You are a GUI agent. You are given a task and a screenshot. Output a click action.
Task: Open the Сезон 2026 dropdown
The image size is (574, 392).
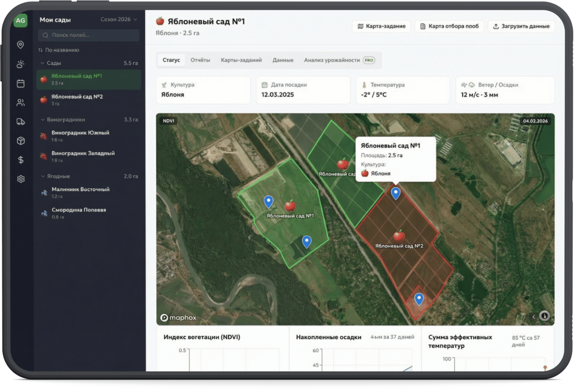[x=119, y=19]
